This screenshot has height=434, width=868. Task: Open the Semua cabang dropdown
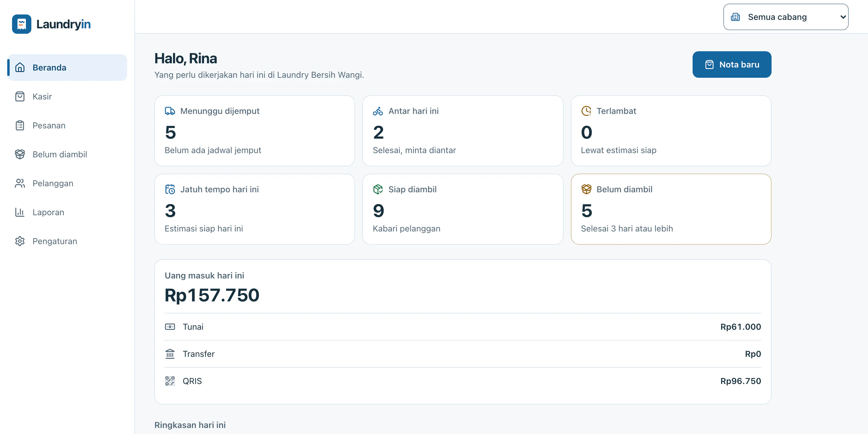tap(785, 17)
